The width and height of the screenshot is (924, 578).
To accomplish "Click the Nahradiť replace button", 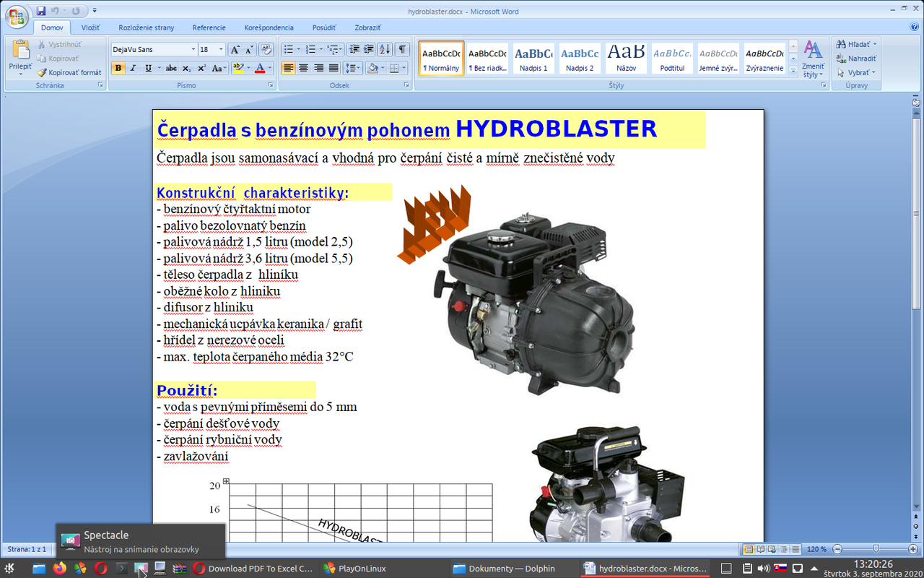I will pyautogui.click(x=856, y=59).
